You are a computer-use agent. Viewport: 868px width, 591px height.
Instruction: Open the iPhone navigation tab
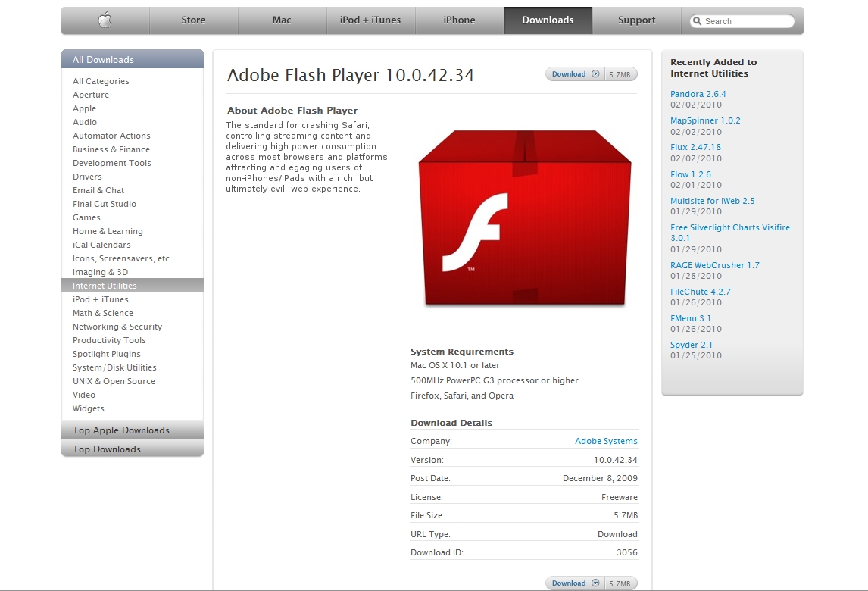click(x=460, y=20)
